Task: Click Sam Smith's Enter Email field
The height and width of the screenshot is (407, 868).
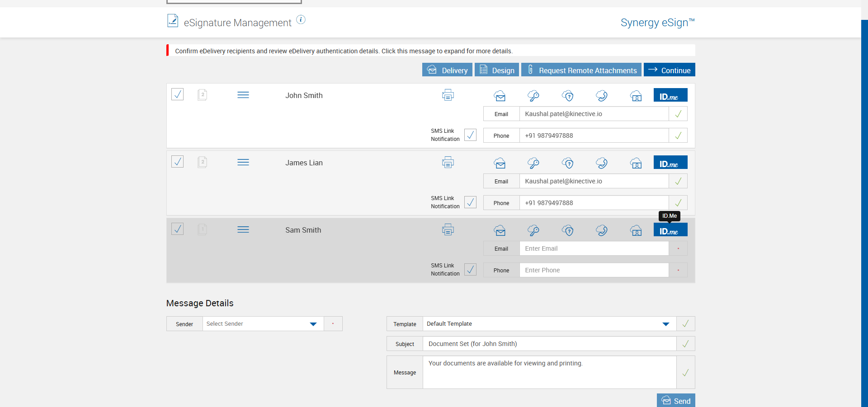Action: pyautogui.click(x=594, y=248)
